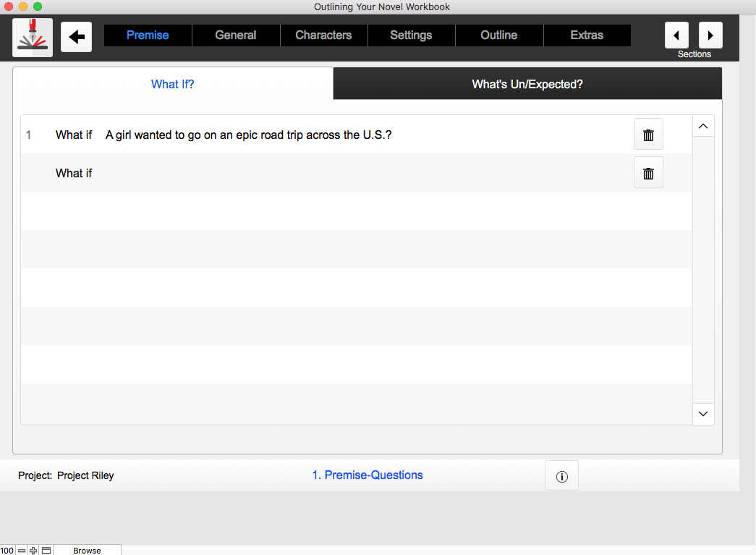Click the 100 zoom level value
This screenshot has height=555, width=756.
(x=7, y=551)
